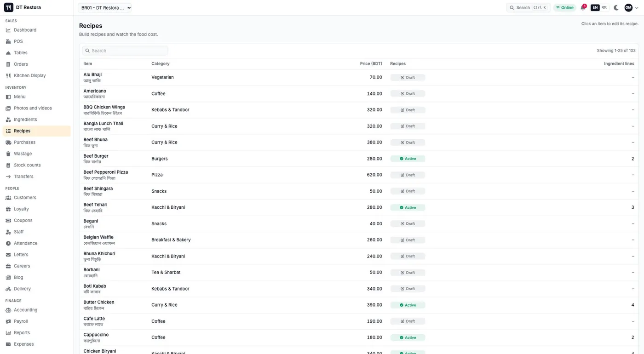Expand the OM user account menu

(x=631, y=8)
